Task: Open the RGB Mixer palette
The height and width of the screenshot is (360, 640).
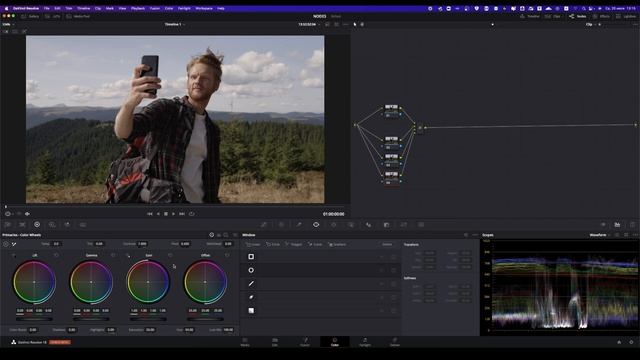Action: click(x=67, y=224)
